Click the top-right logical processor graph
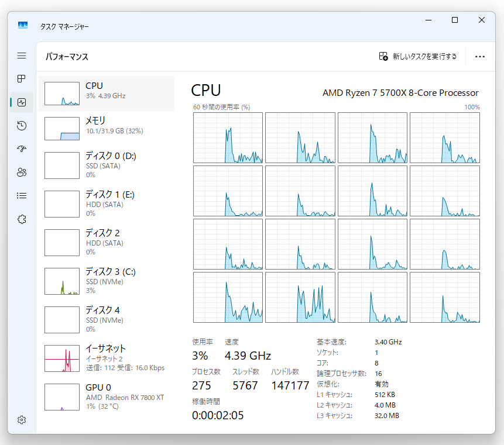504x445 pixels. coord(445,138)
